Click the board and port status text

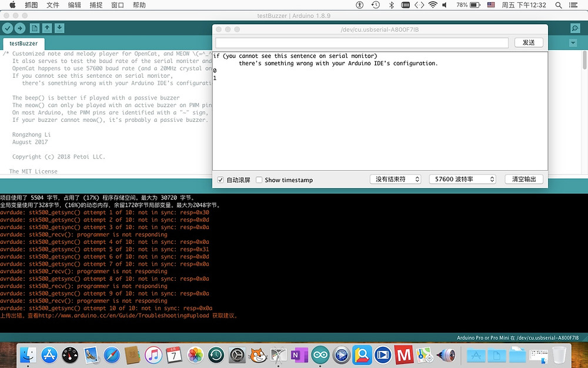point(517,337)
